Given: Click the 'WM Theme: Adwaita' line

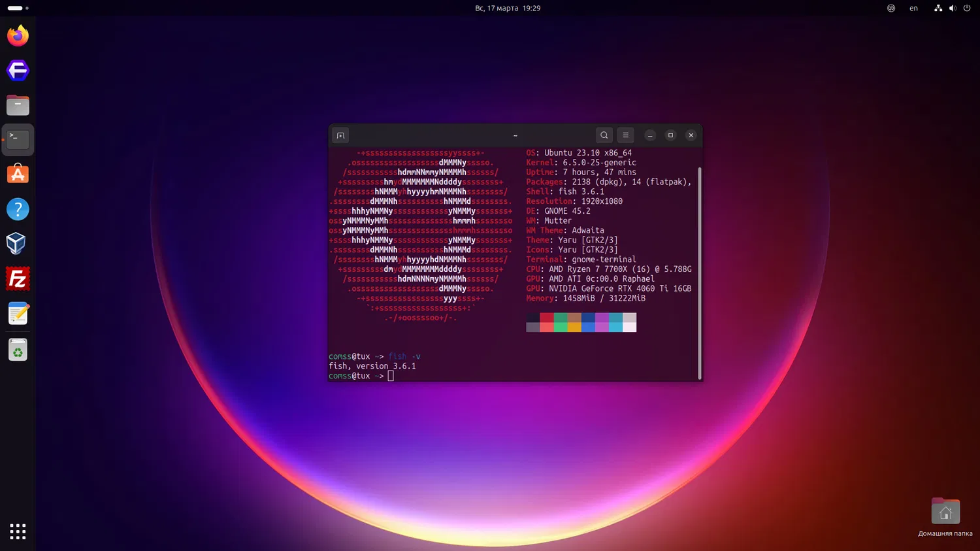Looking at the screenshot, I should tap(565, 230).
